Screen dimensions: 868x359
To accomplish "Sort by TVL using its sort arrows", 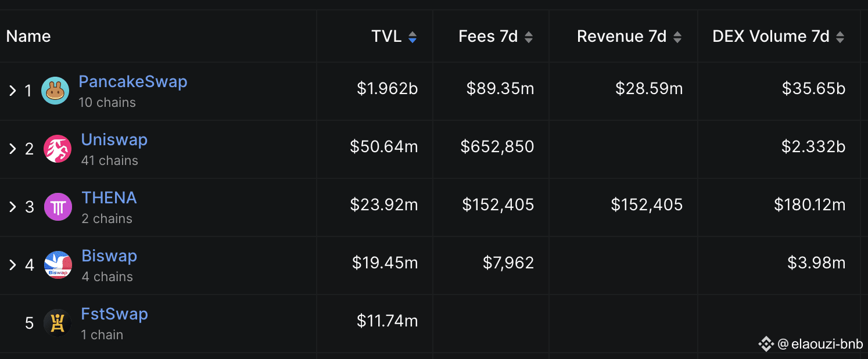I will point(413,37).
